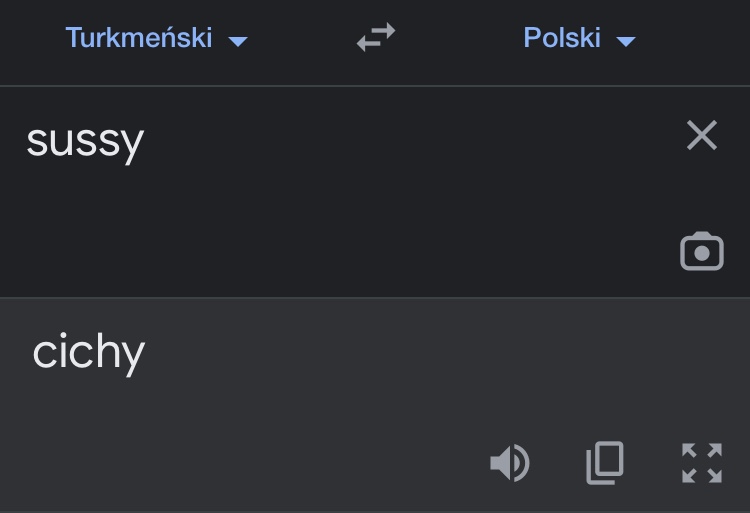
Task: Expand the Turkmeński dropdown arrow
Action: [x=238, y=41]
